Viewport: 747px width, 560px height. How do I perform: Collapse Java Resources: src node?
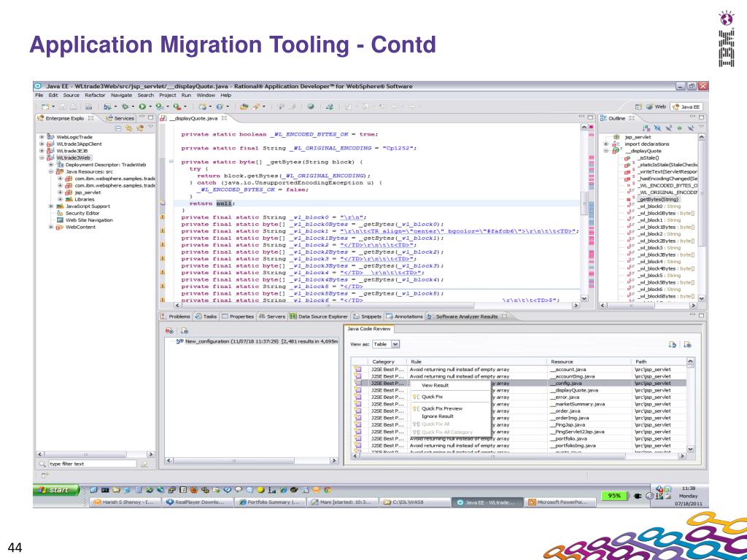tap(51, 171)
